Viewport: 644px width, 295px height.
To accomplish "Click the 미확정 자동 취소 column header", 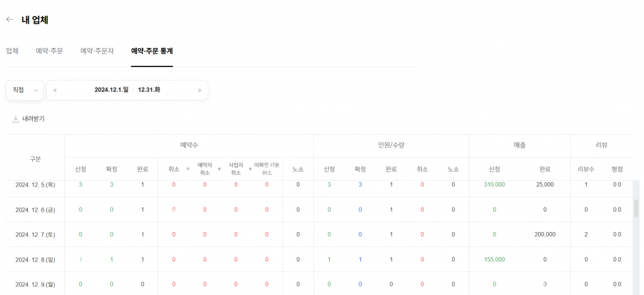I will click(x=267, y=169).
